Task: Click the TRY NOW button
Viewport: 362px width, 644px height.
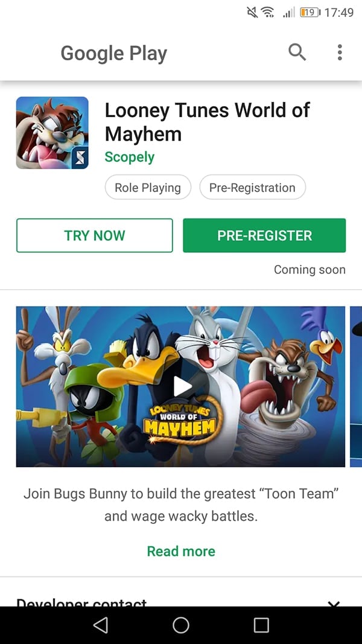Action: (x=94, y=235)
